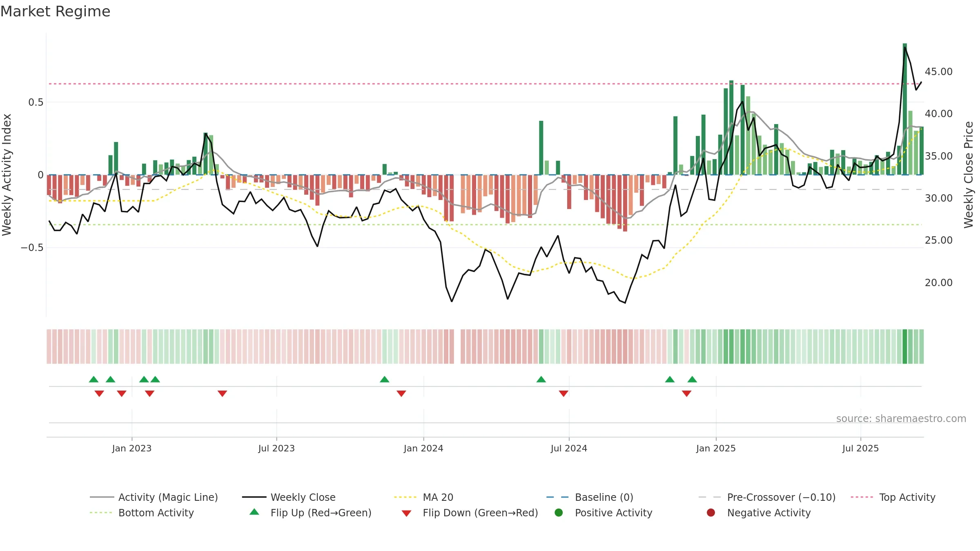
Task: Toggle the Baseline (0) legend entry
Action: coord(590,497)
